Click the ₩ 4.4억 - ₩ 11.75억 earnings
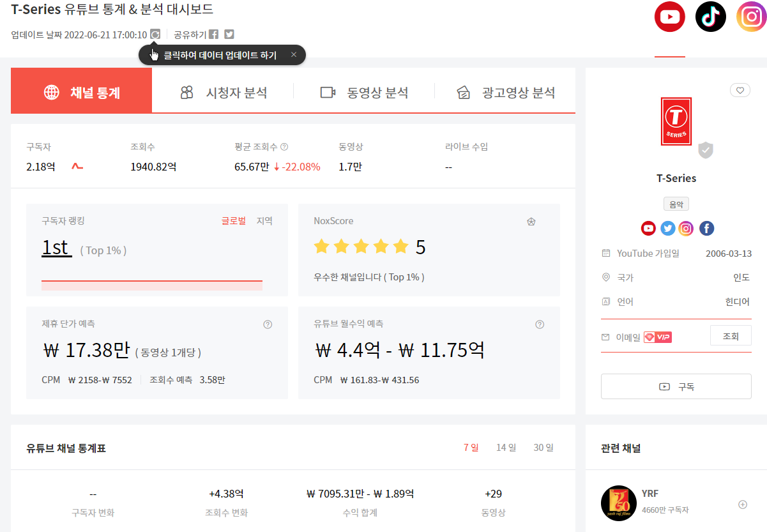Viewport: 767px width, 532px height. point(399,350)
